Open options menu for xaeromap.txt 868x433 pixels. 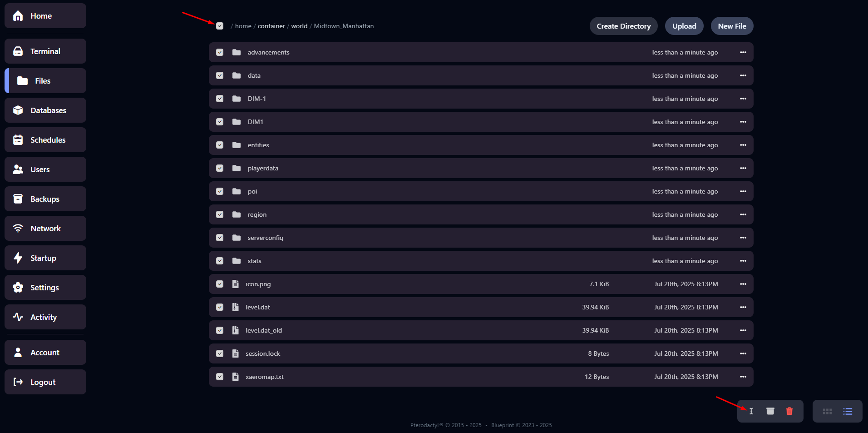tap(743, 377)
